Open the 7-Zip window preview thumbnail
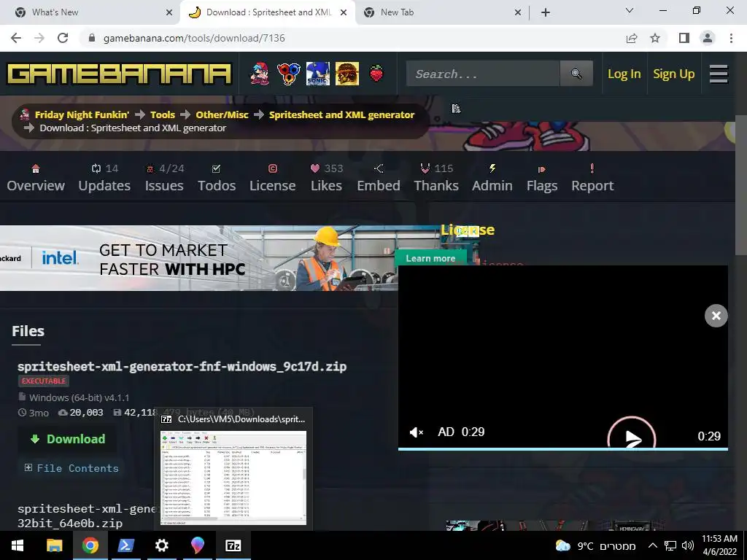Viewport: 747px width, 560px height. coord(233,478)
